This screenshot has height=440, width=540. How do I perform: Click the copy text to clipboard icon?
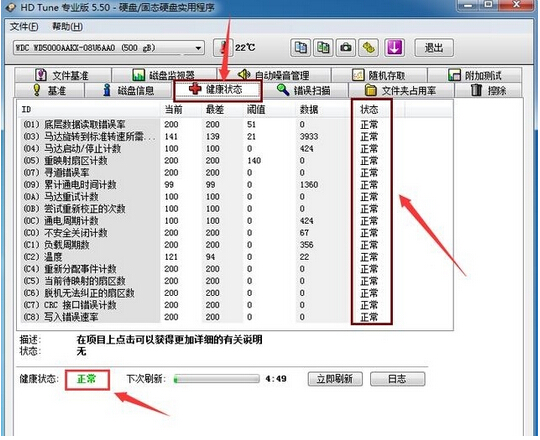tap(301, 48)
